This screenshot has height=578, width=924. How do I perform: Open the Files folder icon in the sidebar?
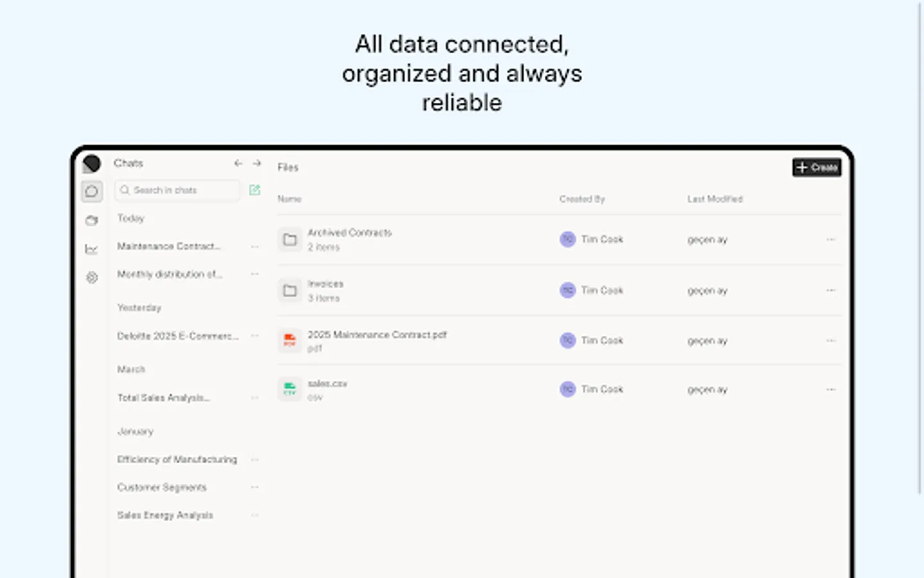[92, 220]
